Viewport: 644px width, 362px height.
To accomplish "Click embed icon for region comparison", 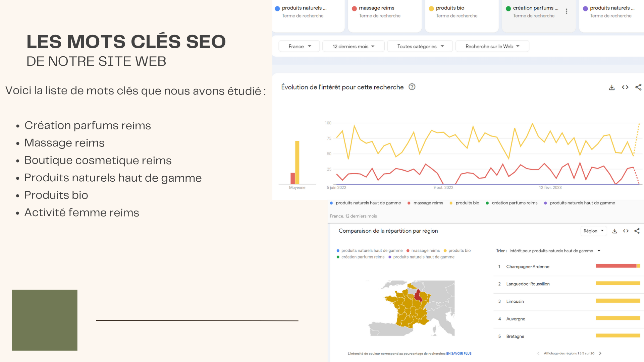I will coord(626,231).
